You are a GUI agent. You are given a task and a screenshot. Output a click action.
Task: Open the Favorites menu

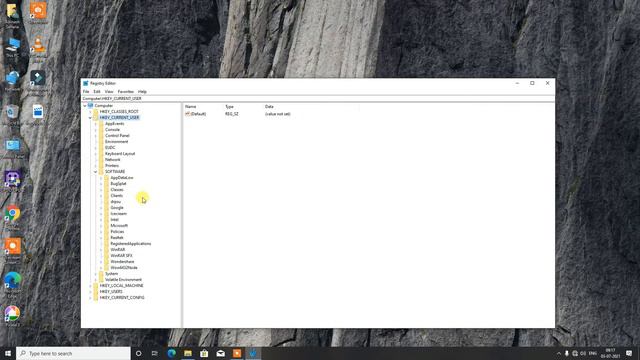pyautogui.click(x=126, y=91)
